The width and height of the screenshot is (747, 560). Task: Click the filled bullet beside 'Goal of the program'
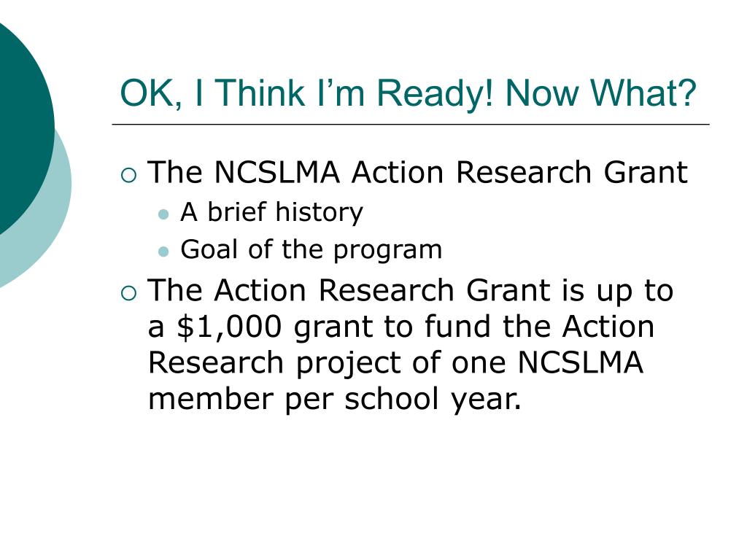163,252
